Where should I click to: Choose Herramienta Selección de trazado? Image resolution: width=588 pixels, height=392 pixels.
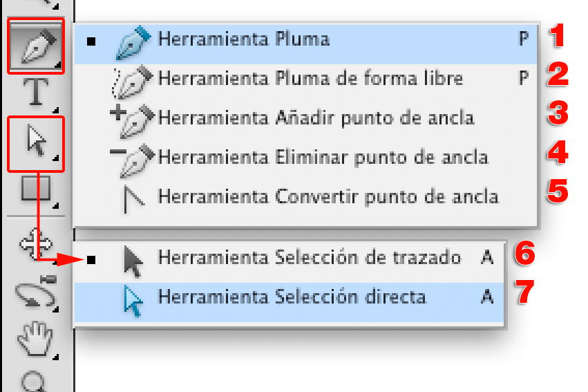pyautogui.click(x=309, y=258)
